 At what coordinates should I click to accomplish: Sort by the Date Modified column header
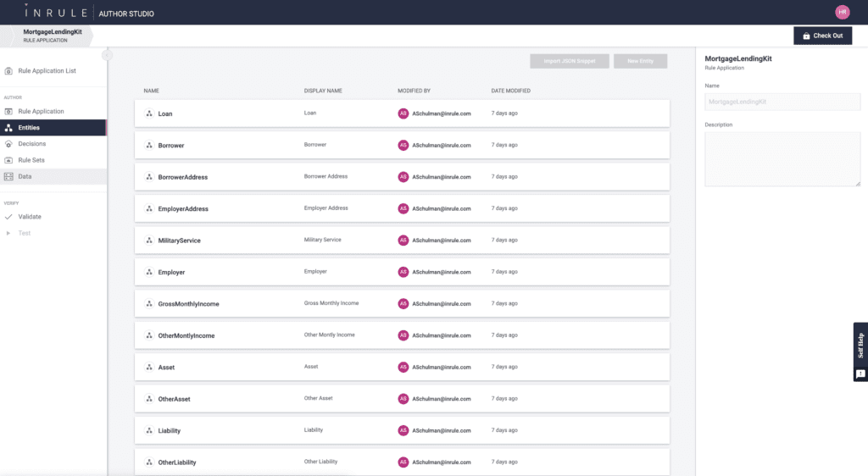(x=510, y=91)
